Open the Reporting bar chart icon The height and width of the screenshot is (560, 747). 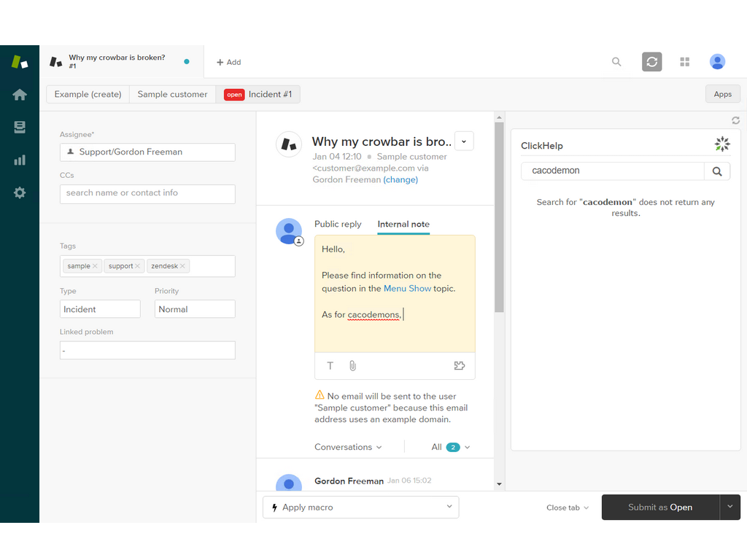point(20,160)
